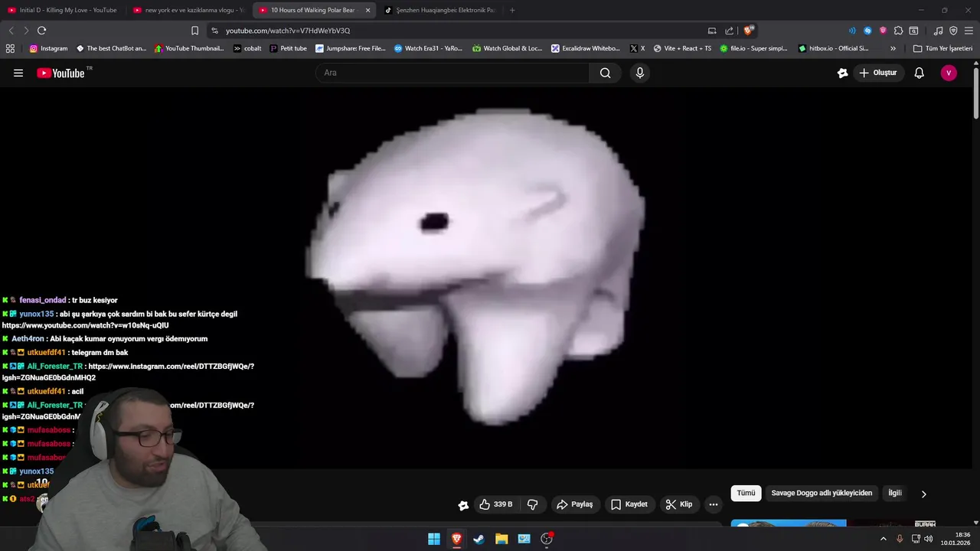This screenshot has width=980, height=551.
Task: Click the Kaydet save button
Action: [629, 504]
